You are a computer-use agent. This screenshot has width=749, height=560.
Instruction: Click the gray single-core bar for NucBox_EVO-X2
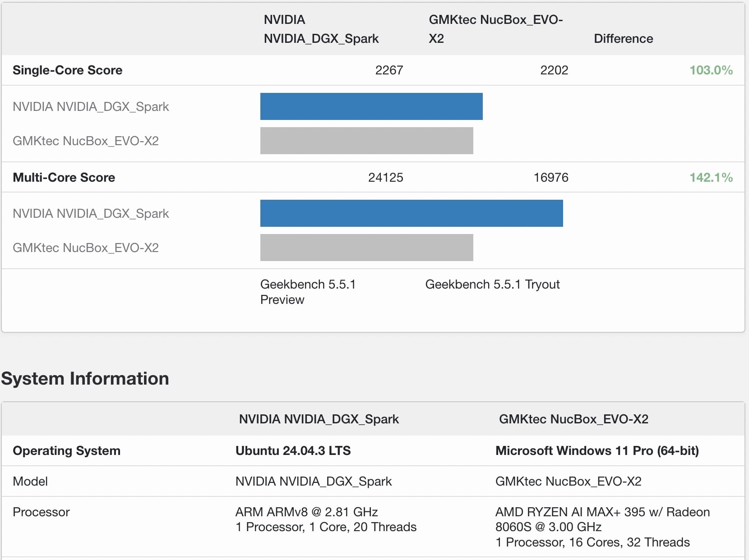tap(366, 141)
